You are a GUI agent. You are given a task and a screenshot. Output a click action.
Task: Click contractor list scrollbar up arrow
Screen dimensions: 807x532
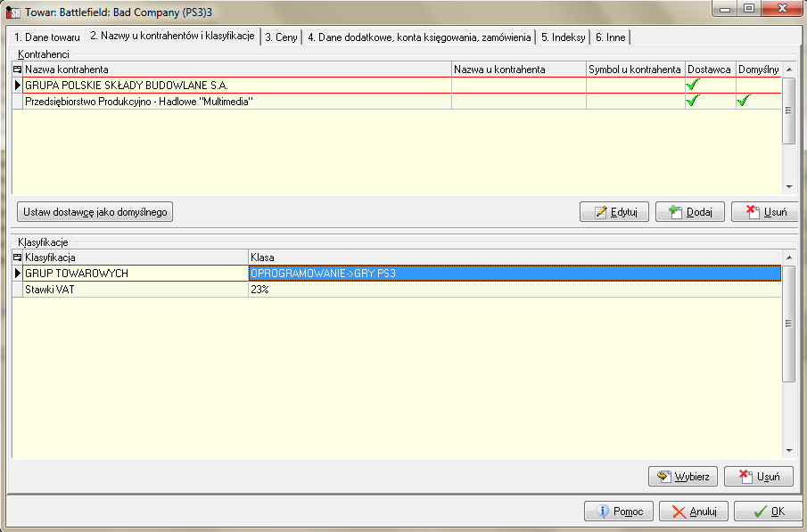coord(789,70)
